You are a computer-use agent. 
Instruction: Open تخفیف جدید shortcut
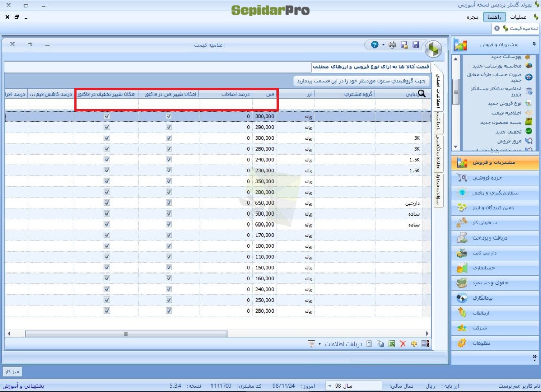point(508,132)
